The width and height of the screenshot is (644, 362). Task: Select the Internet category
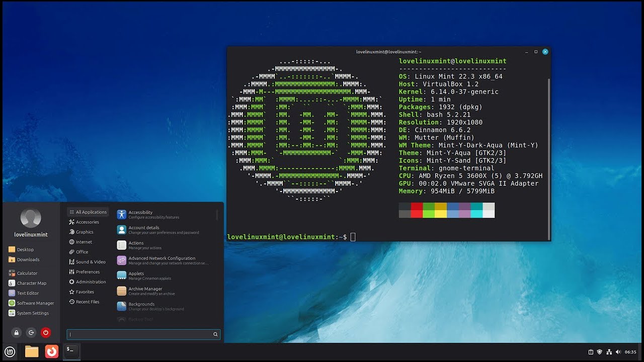pyautogui.click(x=88, y=242)
